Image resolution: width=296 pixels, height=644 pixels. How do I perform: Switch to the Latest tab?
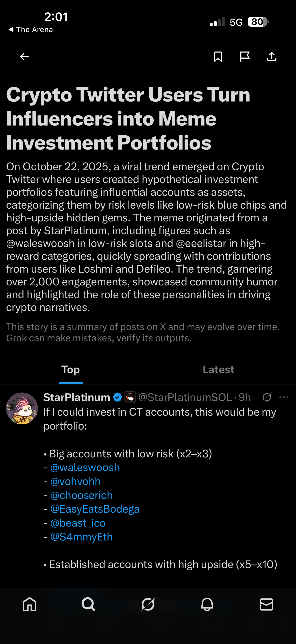pos(218,370)
